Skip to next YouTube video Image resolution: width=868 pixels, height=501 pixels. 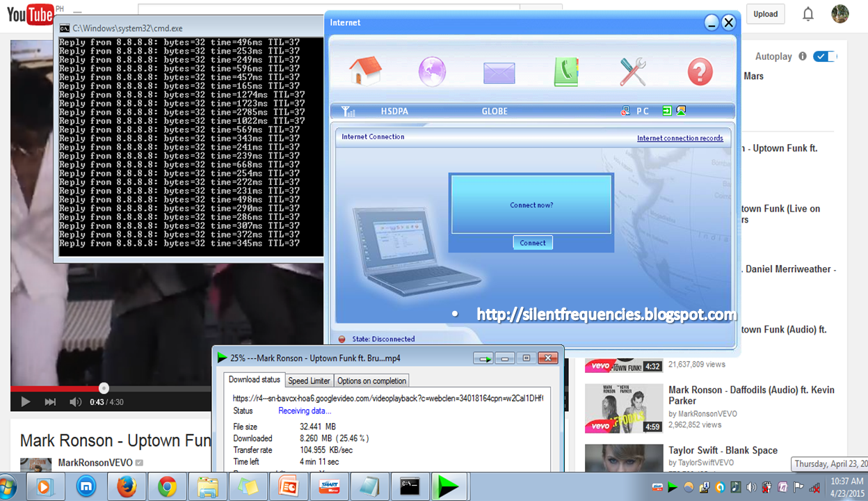coord(50,401)
